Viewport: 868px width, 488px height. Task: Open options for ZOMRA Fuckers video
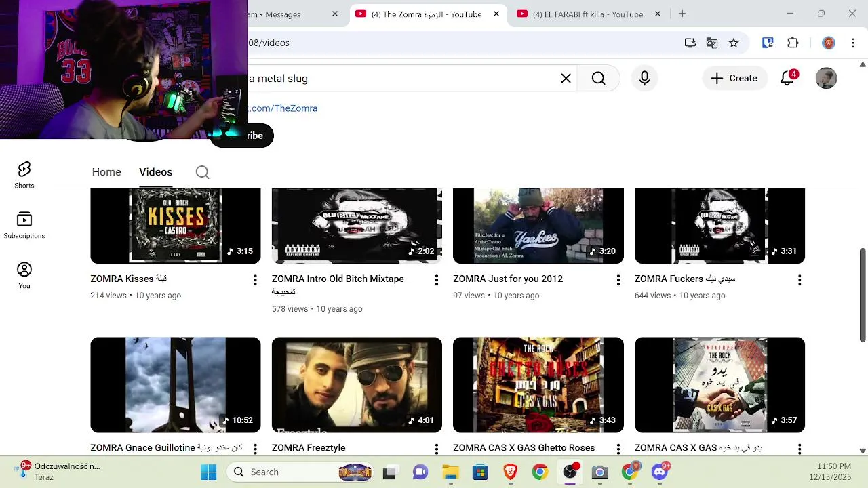pos(799,280)
